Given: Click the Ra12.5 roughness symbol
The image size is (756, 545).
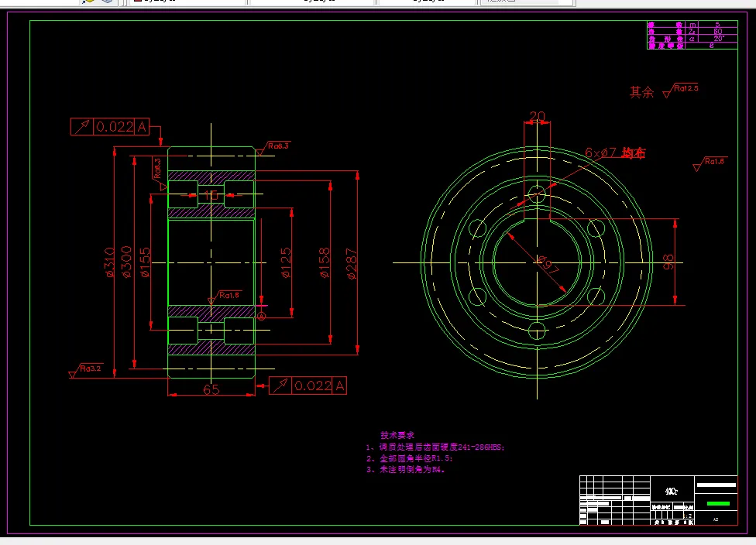Looking at the screenshot, I should 680,90.
